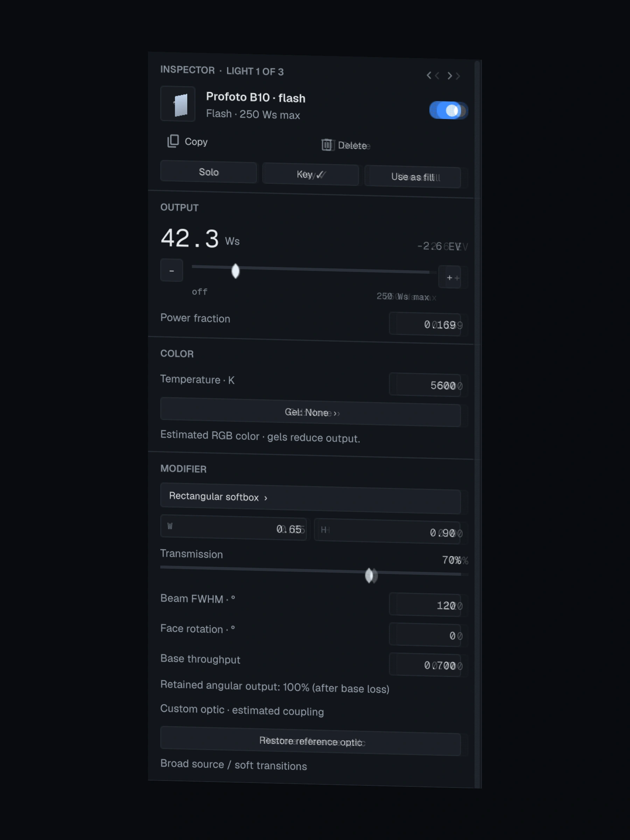Click 'Broad source / soft transitions' text
This screenshot has width=630, height=840.
click(233, 764)
